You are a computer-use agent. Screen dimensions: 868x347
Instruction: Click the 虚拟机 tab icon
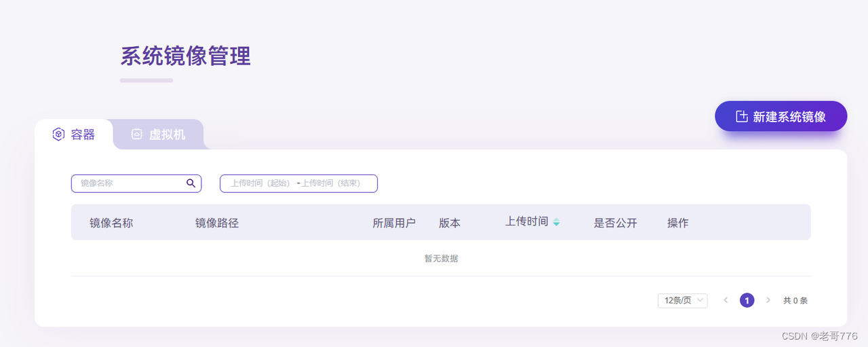pos(137,134)
